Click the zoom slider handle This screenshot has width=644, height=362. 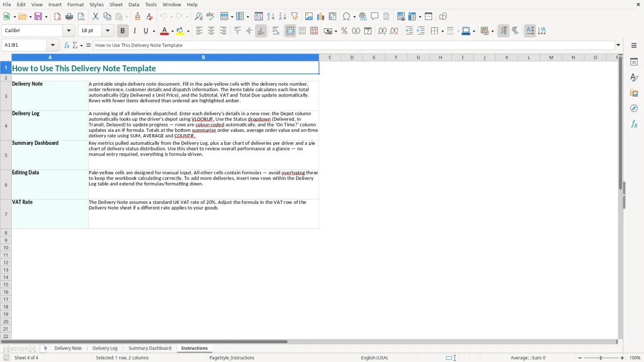pyautogui.click(x=601, y=358)
